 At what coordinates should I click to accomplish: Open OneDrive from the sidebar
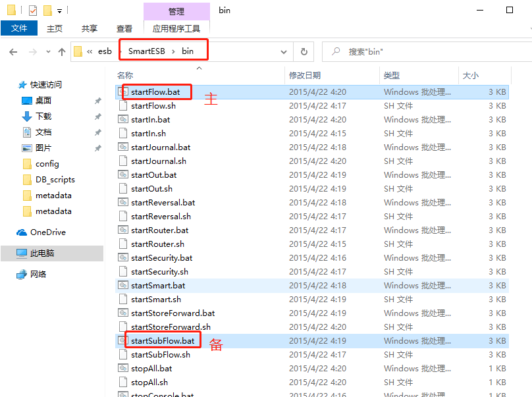47,232
